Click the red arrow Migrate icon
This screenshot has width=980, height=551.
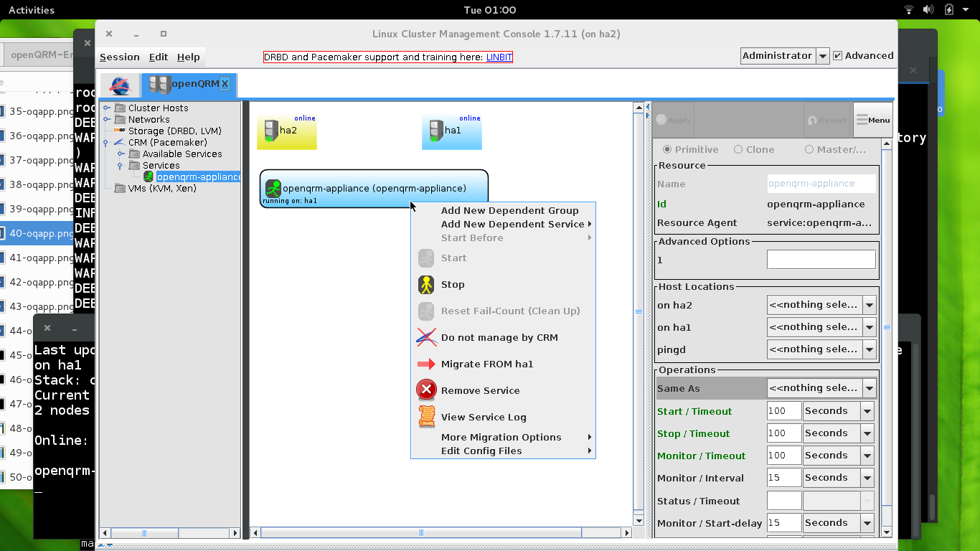(426, 364)
